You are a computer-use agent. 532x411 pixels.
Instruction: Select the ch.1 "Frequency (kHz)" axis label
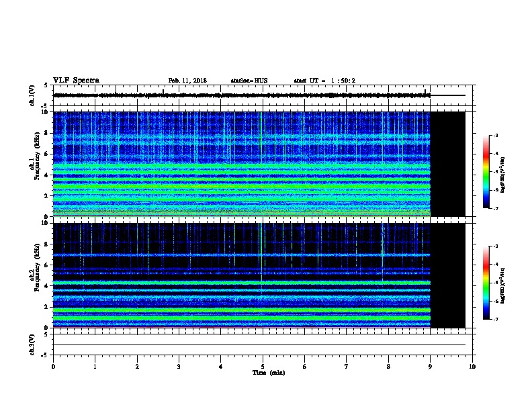tap(37, 156)
